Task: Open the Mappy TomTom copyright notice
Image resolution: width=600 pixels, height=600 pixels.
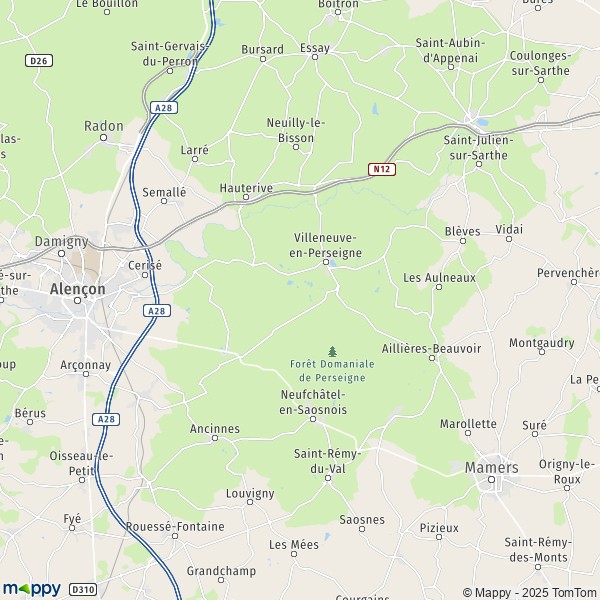Action: pos(531,592)
